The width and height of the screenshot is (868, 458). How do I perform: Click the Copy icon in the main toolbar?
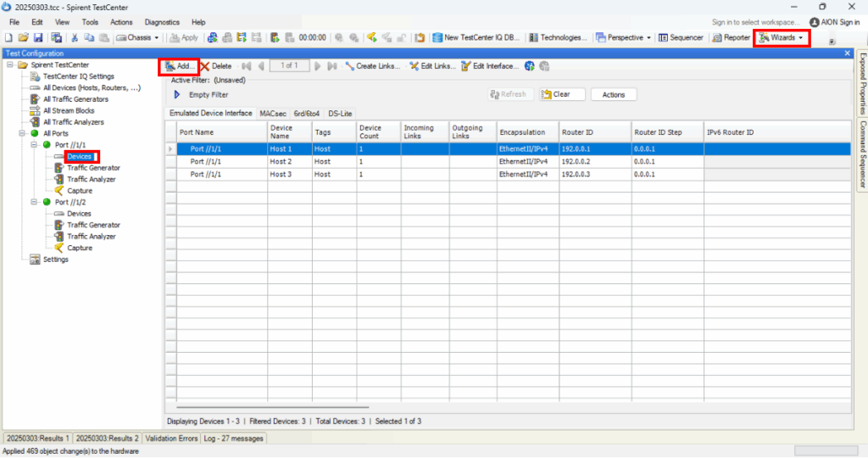coord(89,37)
